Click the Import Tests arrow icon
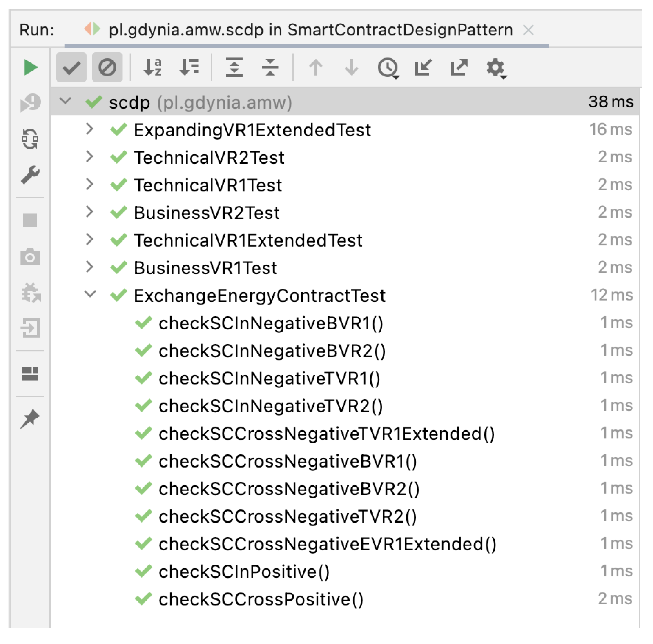The image size is (653, 644). point(423,67)
